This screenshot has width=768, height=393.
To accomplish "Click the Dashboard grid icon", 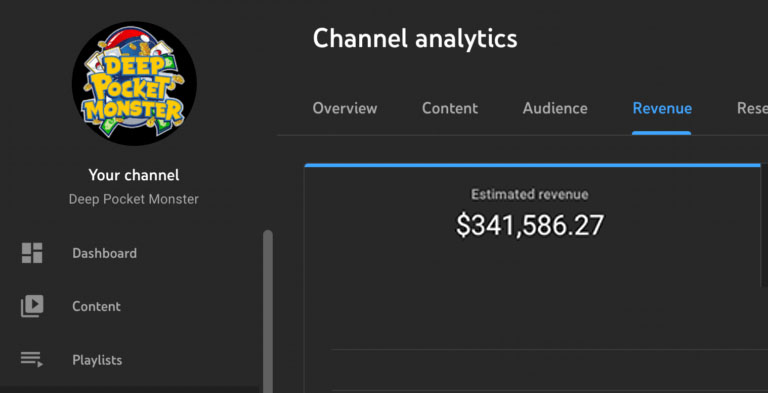I will [32, 253].
